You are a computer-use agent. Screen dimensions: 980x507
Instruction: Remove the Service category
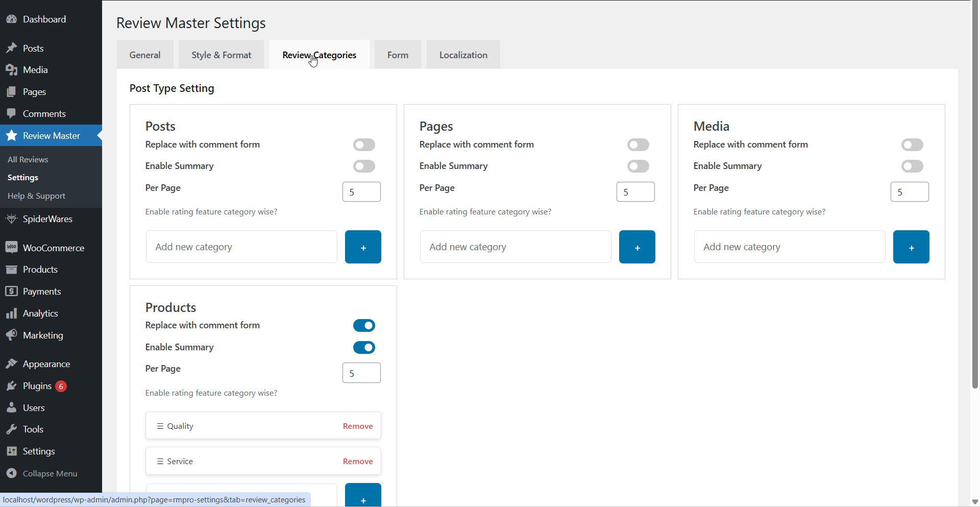[358, 461]
